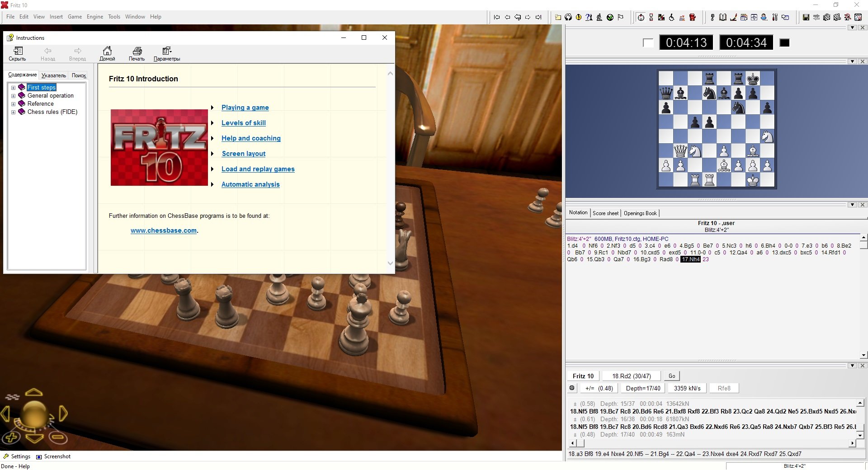Click the red boxing glove sparring icon

coord(693,17)
